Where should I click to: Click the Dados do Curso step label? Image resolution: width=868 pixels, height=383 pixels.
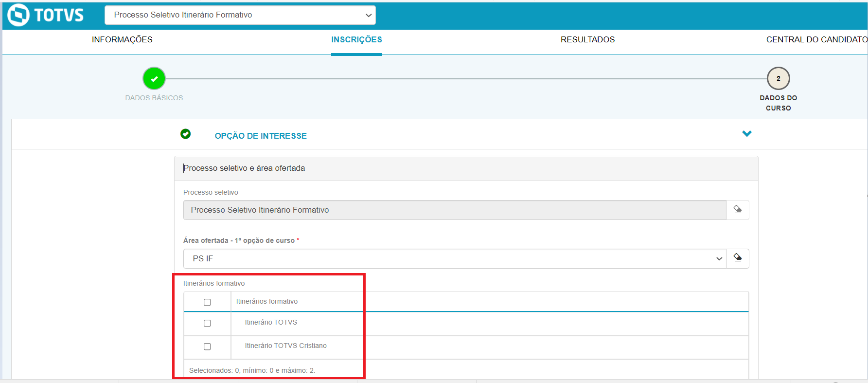point(779,103)
